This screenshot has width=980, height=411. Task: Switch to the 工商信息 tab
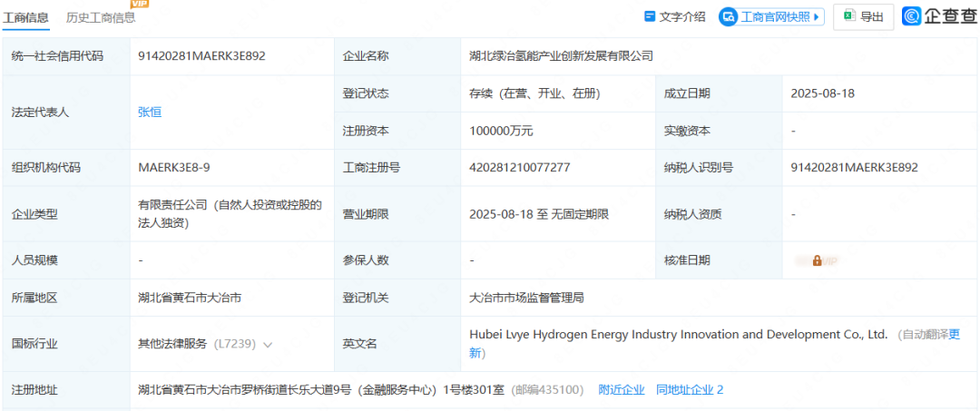[26, 17]
